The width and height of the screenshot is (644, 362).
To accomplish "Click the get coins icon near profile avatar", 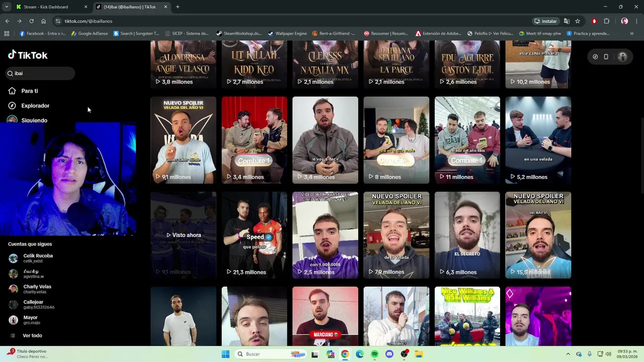I will (595, 57).
